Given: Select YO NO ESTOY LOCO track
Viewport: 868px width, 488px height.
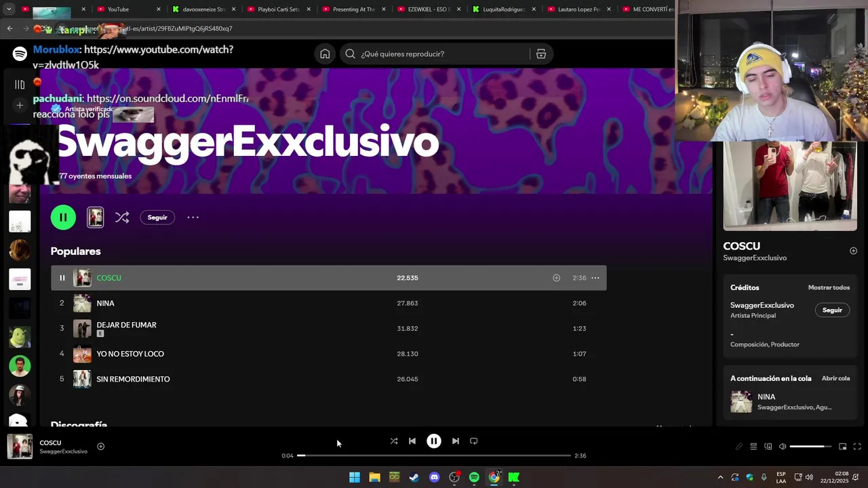Looking at the screenshot, I should click(328, 354).
